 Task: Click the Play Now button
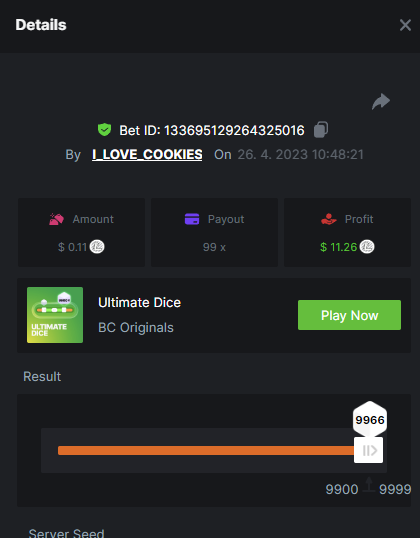349,315
